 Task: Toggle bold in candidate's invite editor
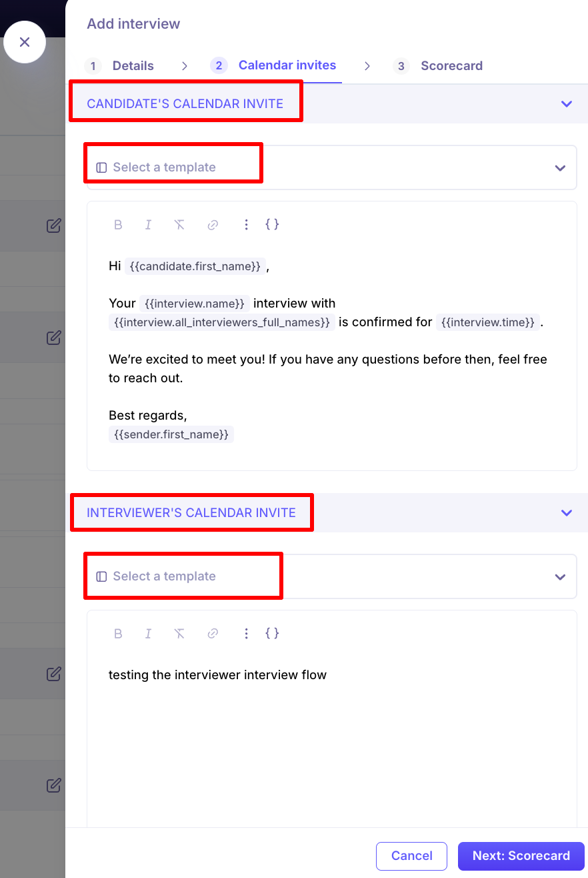coord(118,225)
